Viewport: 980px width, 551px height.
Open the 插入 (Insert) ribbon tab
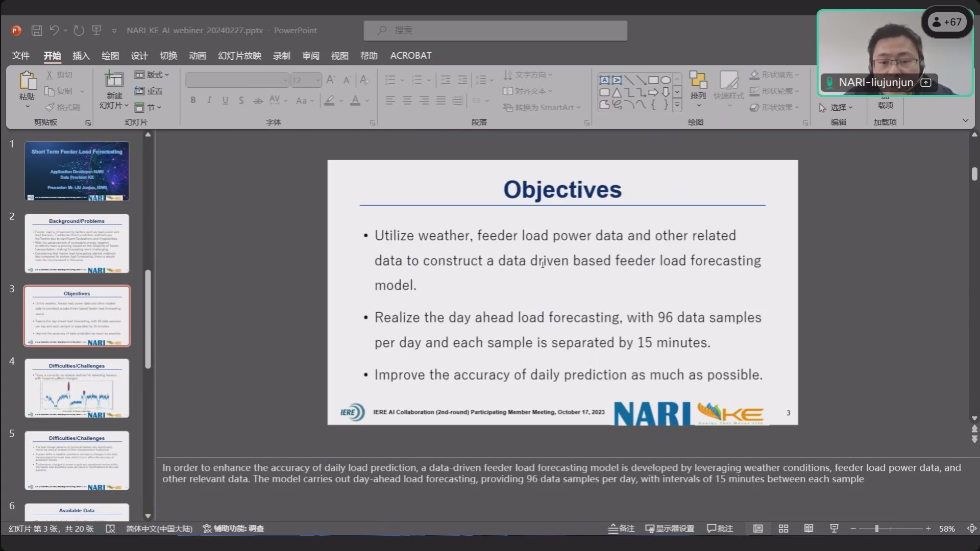coord(81,56)
